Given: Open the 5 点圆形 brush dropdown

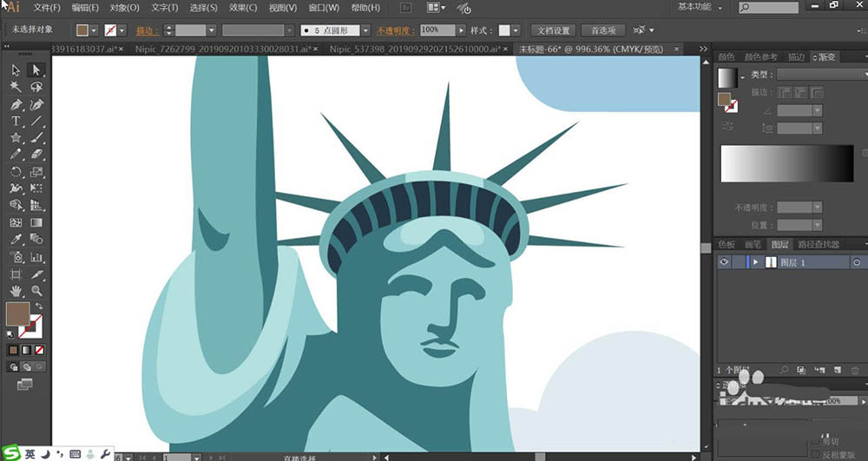Looking at the screenshot, I should click(366, 30).
